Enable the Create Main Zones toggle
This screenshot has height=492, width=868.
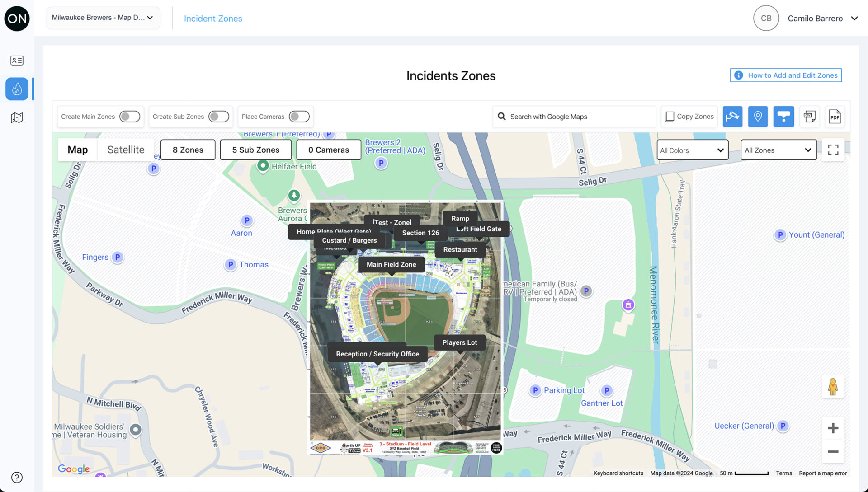tap(129, 117)
